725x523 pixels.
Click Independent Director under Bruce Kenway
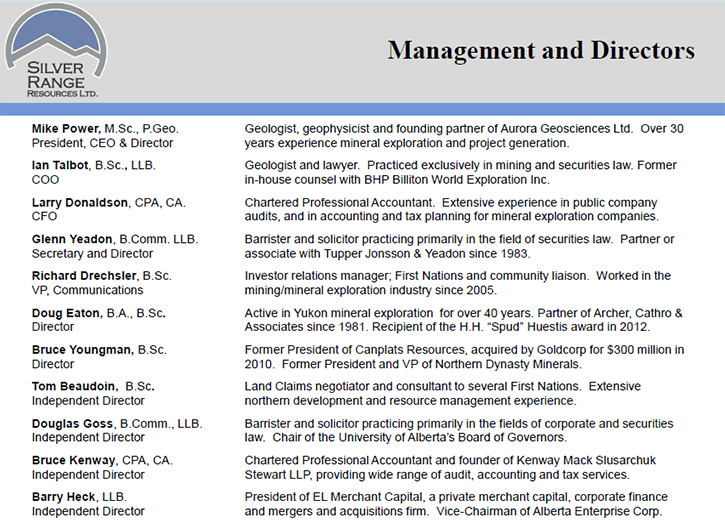click(x=88, y=474)
